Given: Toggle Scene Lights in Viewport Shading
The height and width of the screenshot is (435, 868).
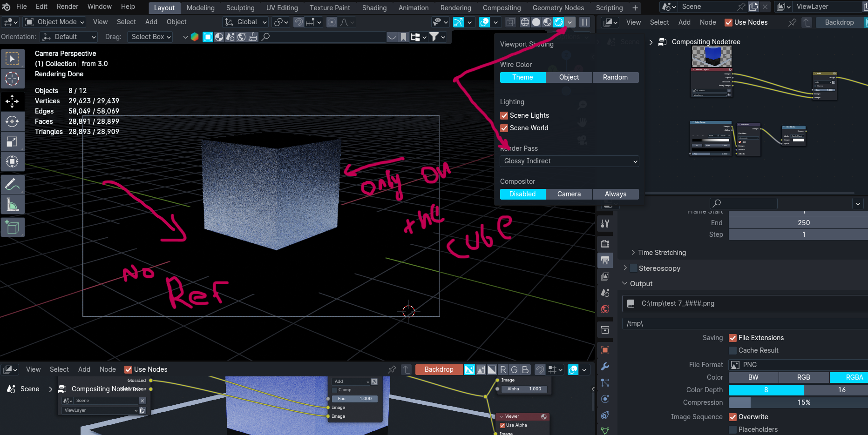Looking at the screenshot, I should pos(504,115).
